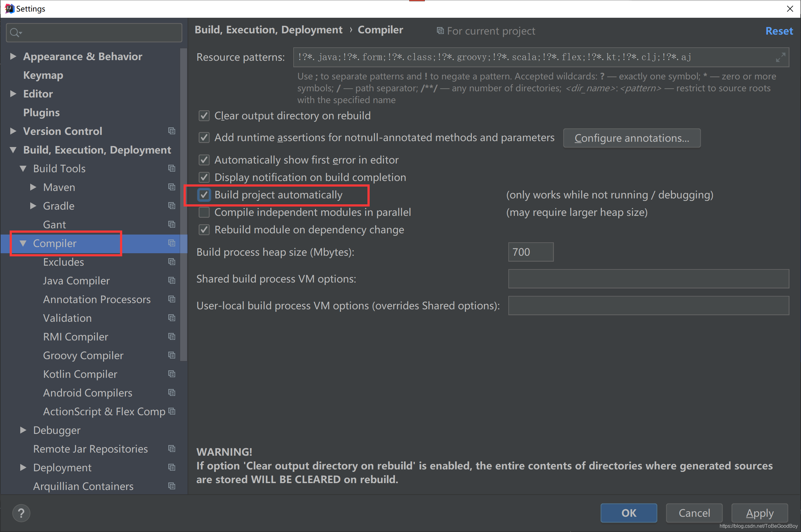Enable Compile independent modules in parallel
Image resolution: width=801 pixels, height=532 pixels.
click(204, 212)
